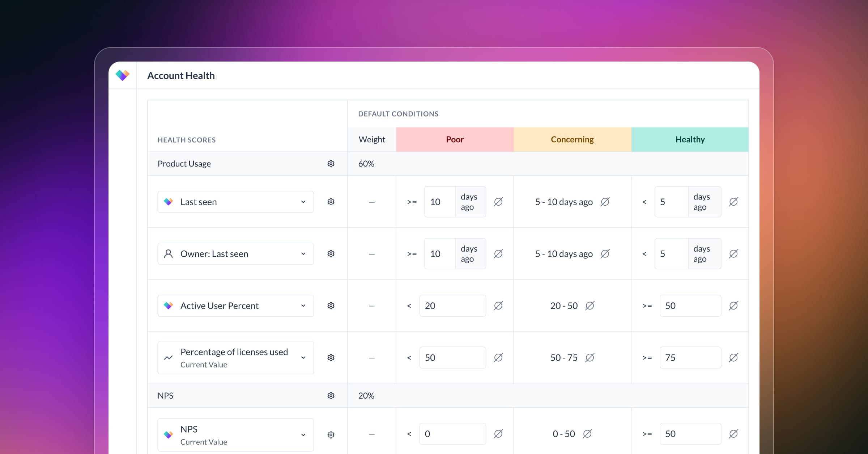Viewport: 868px width, 454px height.
Task: Click the app logo in sidebar
Action: [x=122, y=75]
